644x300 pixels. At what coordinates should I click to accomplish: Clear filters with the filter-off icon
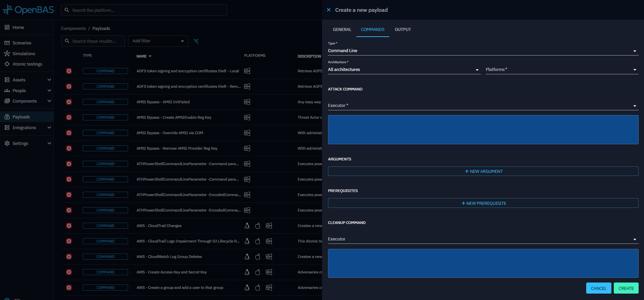(196, 41)
